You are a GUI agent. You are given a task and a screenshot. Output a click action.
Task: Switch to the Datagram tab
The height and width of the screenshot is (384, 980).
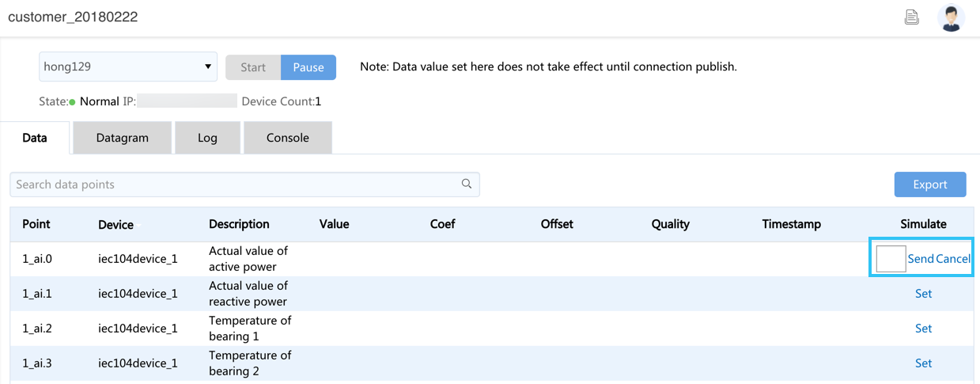(x=123, y=137)
